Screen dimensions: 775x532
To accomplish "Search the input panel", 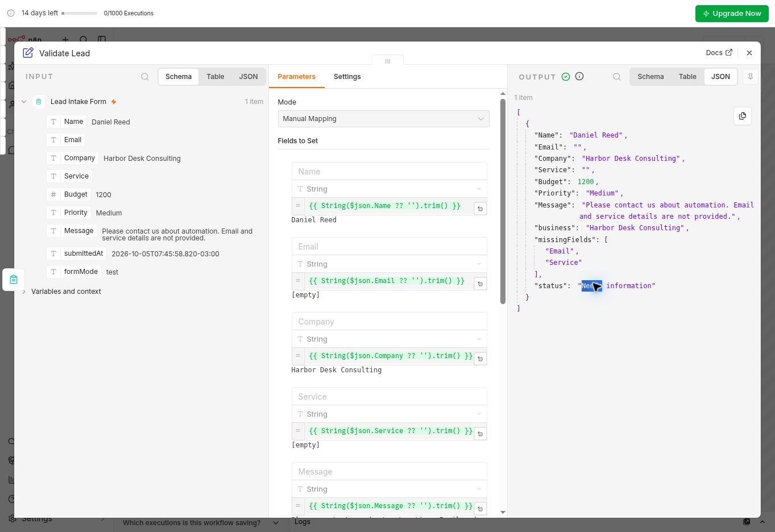I will click(145, 77).
